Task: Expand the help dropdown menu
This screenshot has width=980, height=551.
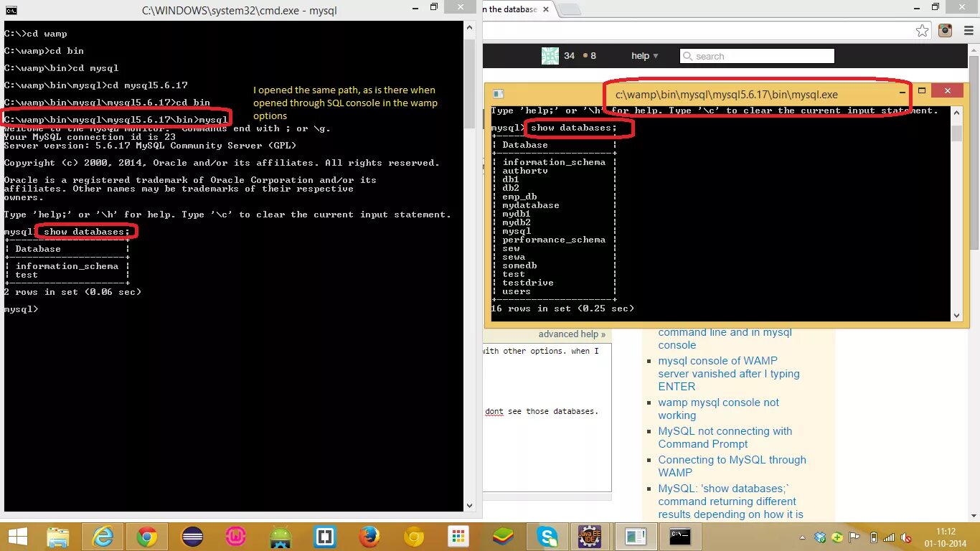Action: (x=644, y=56)
